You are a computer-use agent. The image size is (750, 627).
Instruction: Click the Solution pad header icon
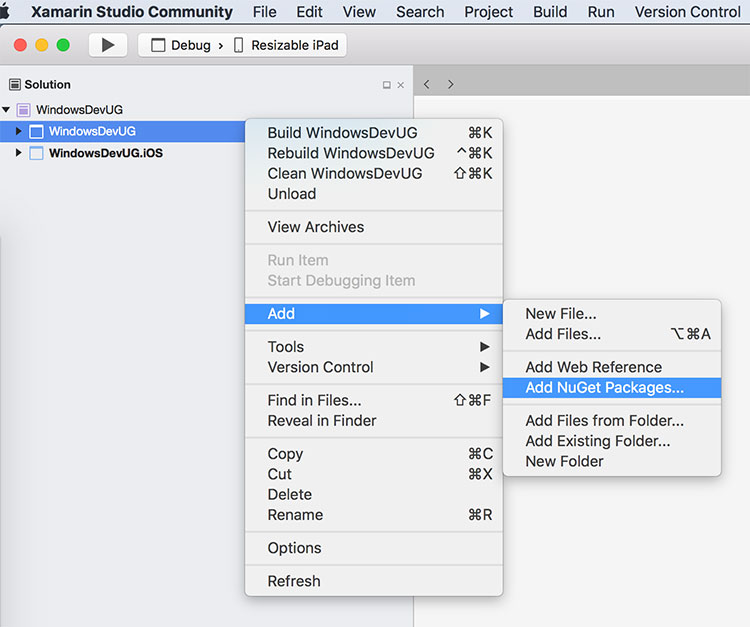(x=15, y=85)
